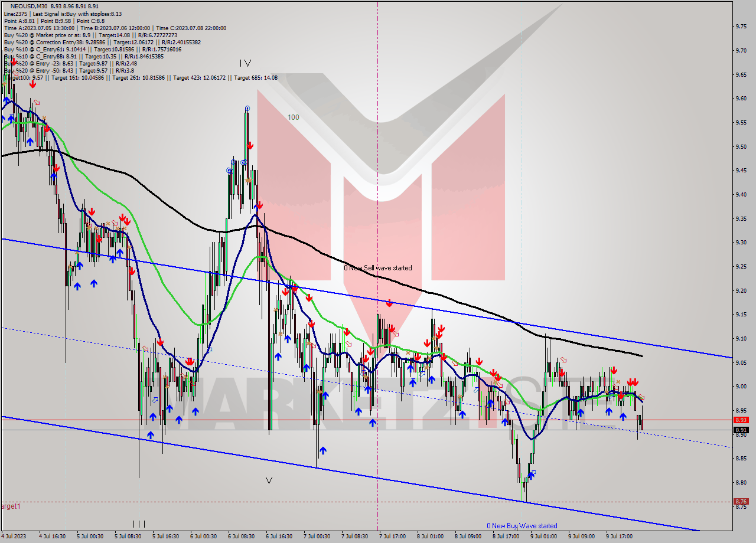The image size is (756, 543).
Task: Click the 9.60 price scale label
Action: coord(742,98)
